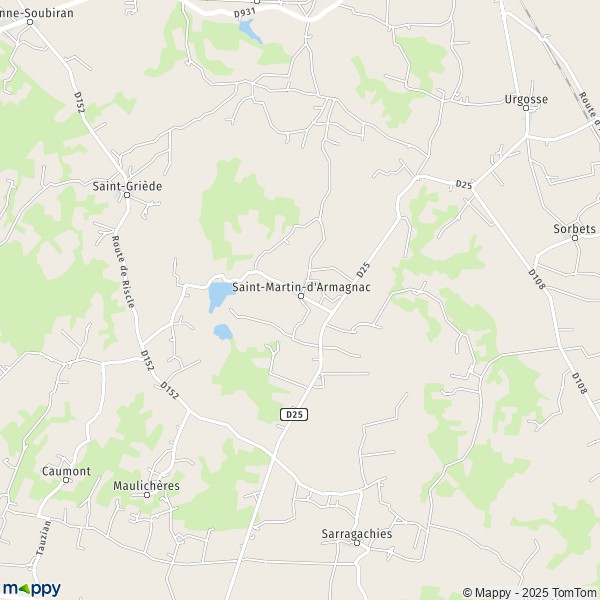Click the pond near the D931 road

[249, 31]
